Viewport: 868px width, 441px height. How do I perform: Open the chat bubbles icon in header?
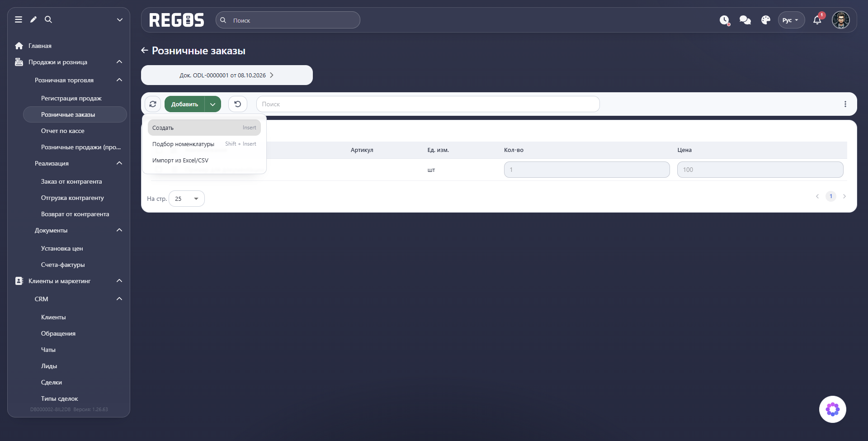point(745,20)
